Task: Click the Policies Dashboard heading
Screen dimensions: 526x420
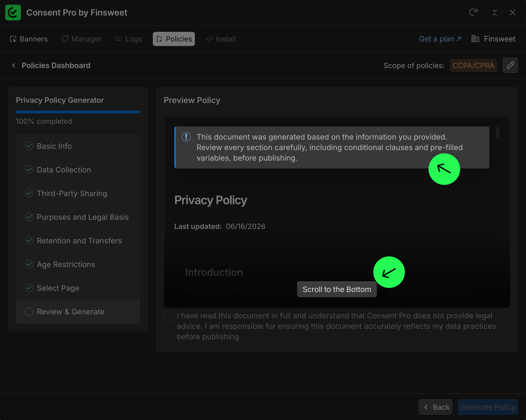Action: (56, 65)
